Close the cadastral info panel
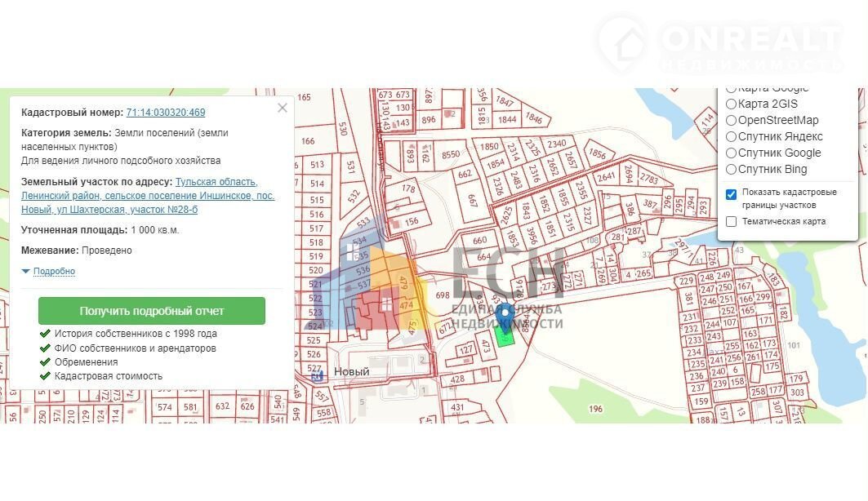 (x=283, y=108)
